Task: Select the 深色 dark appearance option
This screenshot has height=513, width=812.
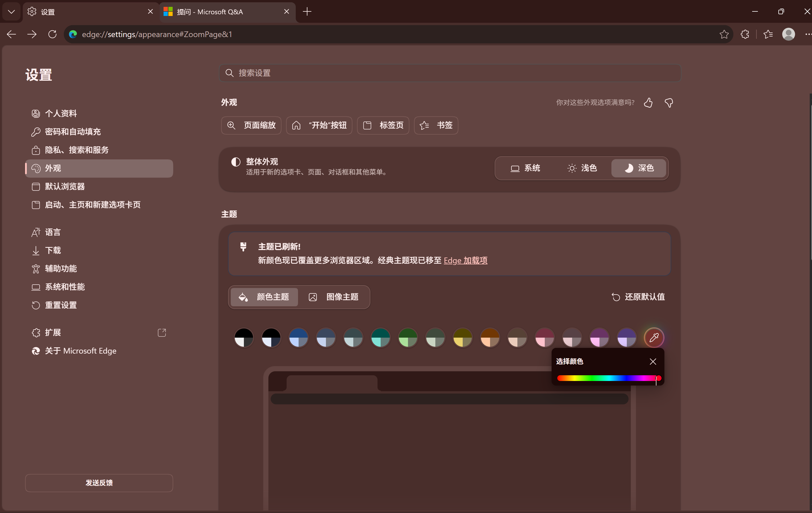Action: point(639,168)
